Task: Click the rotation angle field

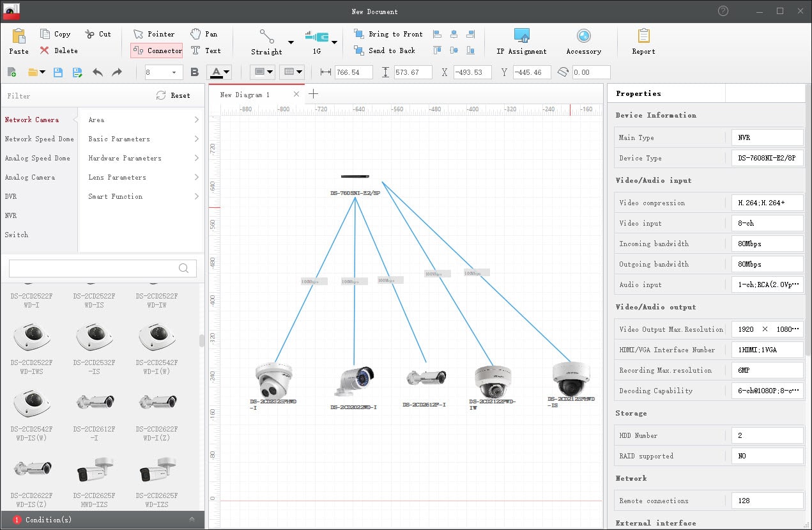Action: coord(591,72)
